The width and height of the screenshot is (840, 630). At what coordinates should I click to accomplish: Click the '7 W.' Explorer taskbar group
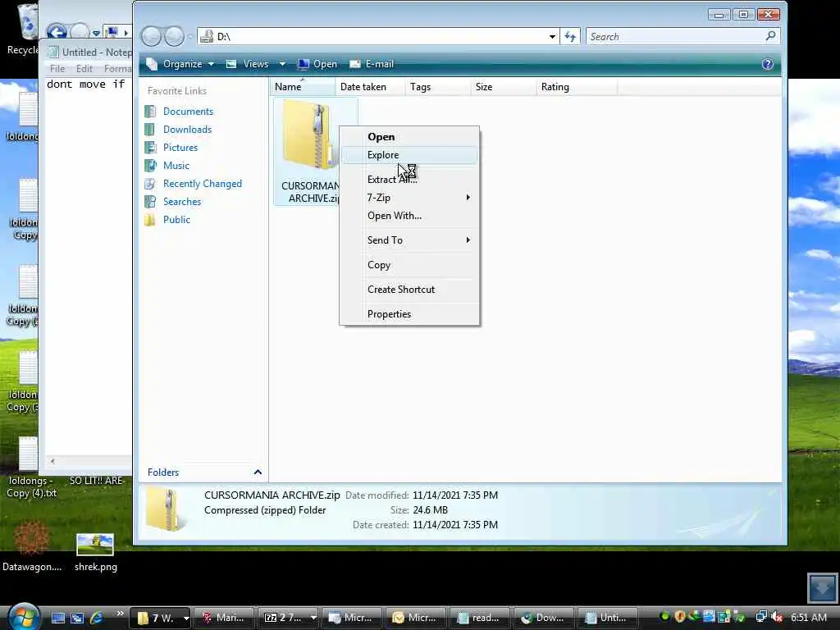coord(160,618)
